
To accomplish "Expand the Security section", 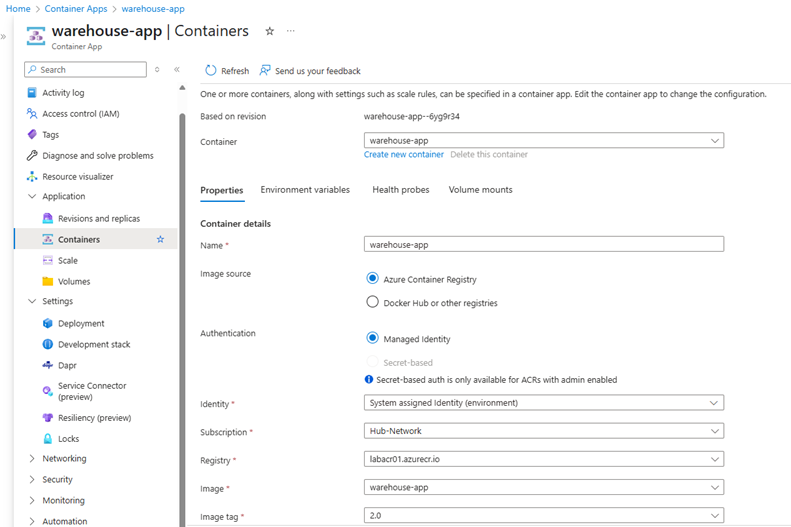I will click(32, 480).
